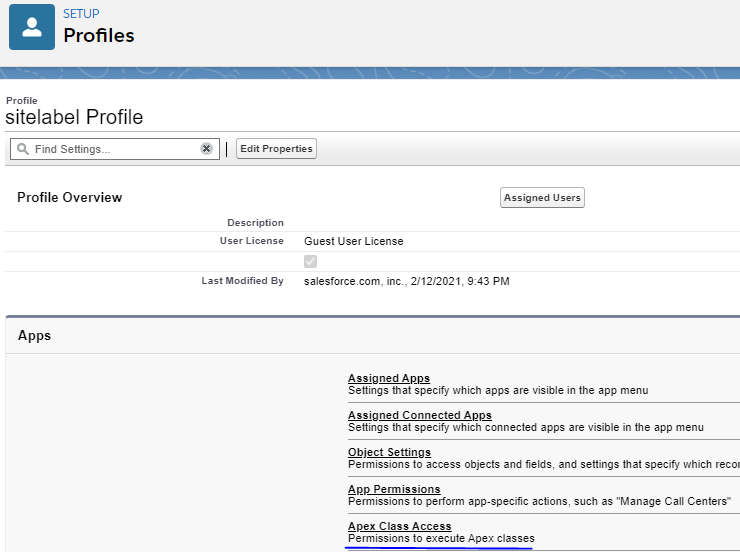This screenshot has width=740, height=552.
Task: Click the Apps section header
Action: [x=34, y=336]
